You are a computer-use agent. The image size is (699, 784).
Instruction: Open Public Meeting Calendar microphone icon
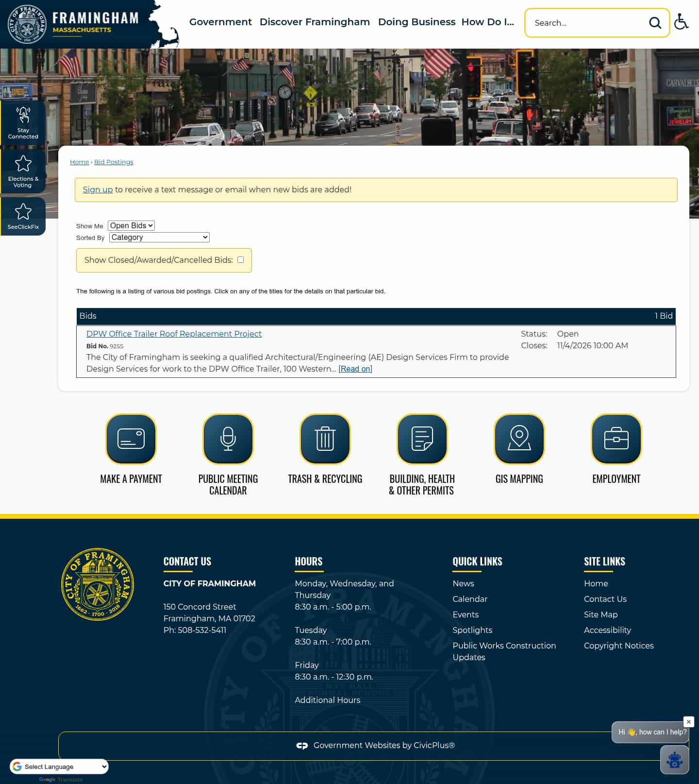(x=228, y=439)
